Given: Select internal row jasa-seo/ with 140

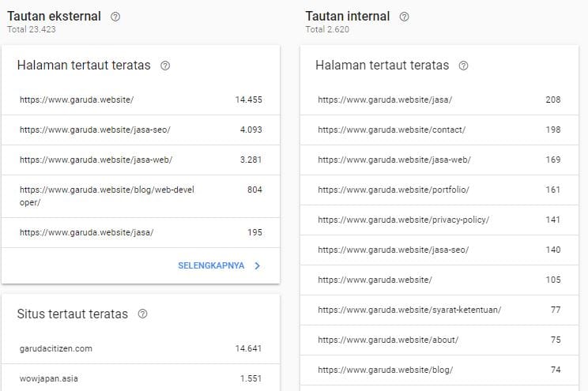Looking at the screenshot, I should (x=439, y=250).
